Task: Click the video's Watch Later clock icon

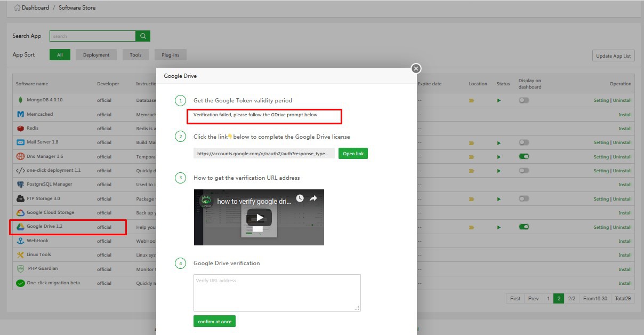Action: click(300, 198)
